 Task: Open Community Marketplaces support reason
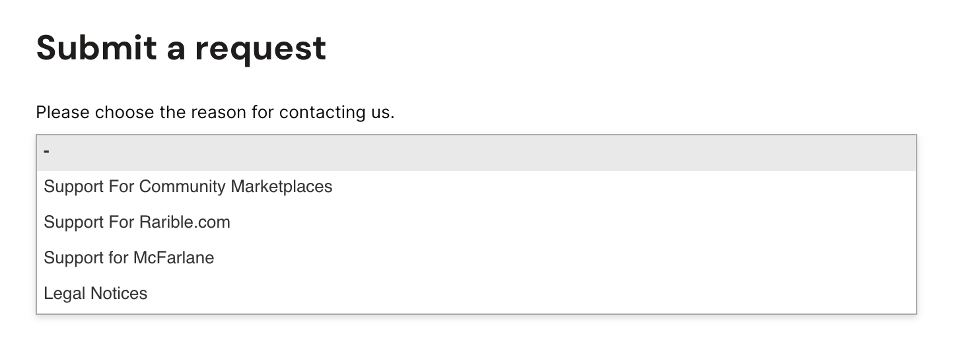tap(188, 187)
